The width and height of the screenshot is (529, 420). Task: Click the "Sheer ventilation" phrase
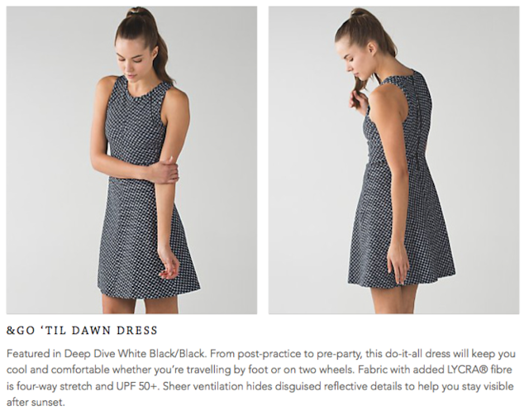pos(203,386)
